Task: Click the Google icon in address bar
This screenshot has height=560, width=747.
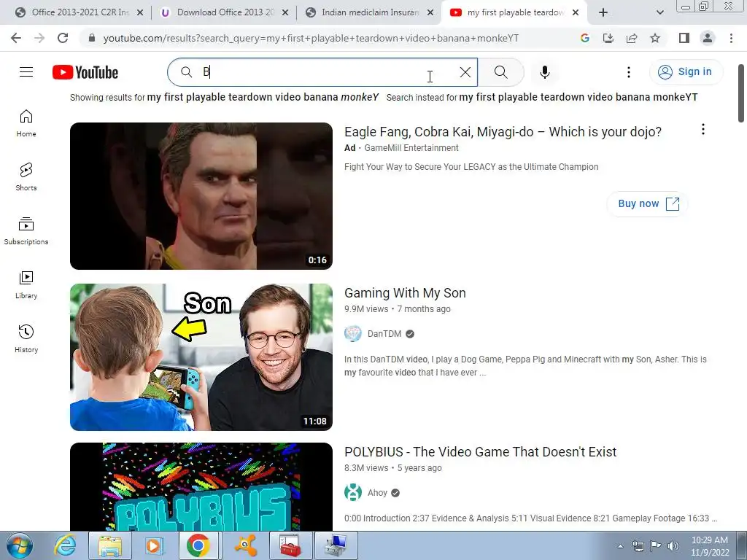Action: pos(585,38)
